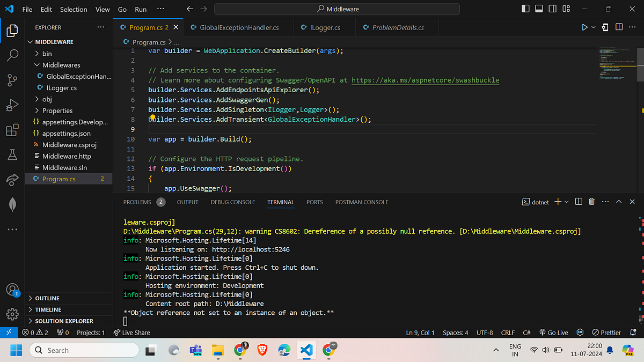The image size is (644, 362).
Task: Open the Extensions view
Action: tap(12, 130)
